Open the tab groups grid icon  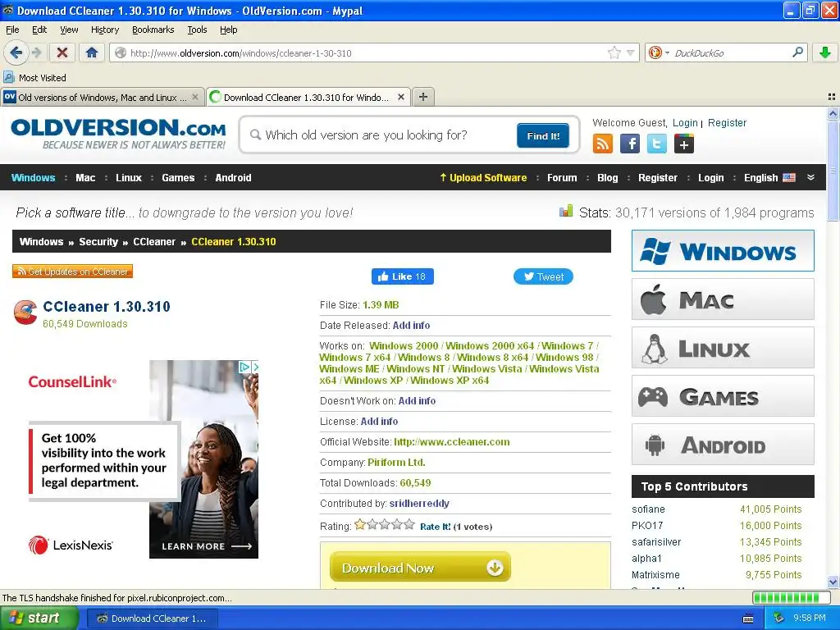click(832, 97)
